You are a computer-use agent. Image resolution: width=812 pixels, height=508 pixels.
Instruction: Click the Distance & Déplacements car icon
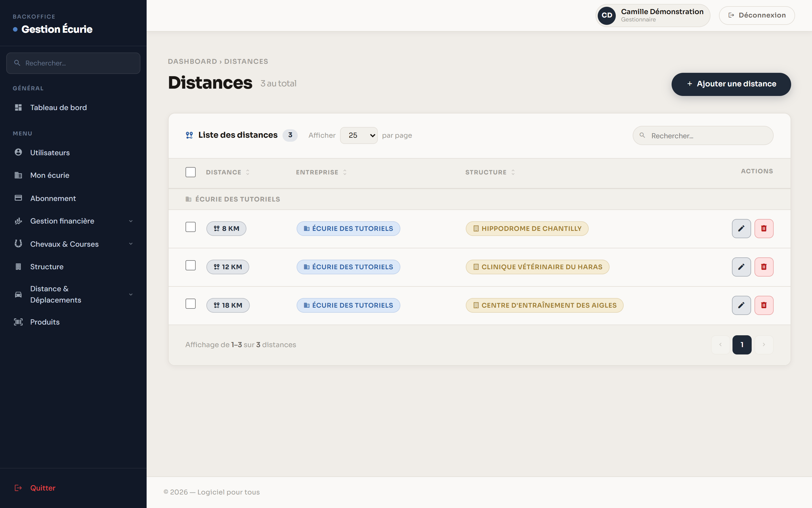(x=18, y=294)
